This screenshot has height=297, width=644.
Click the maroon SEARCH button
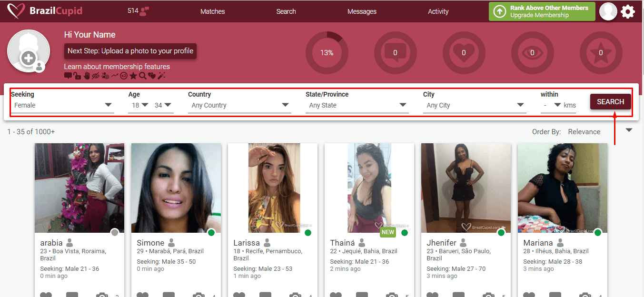611,102
